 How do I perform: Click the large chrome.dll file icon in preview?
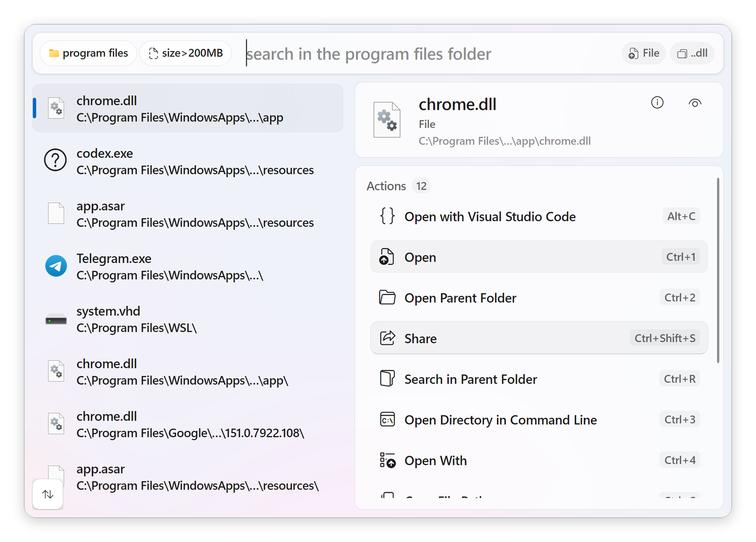pyautogui.click(x=387, y=119)
